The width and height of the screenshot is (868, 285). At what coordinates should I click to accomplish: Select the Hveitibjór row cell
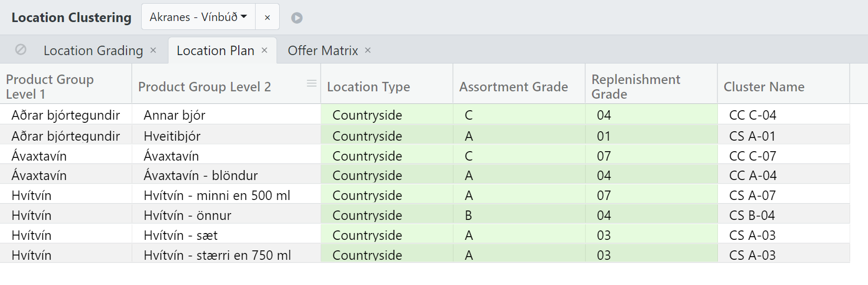click(x=172, y=136)
